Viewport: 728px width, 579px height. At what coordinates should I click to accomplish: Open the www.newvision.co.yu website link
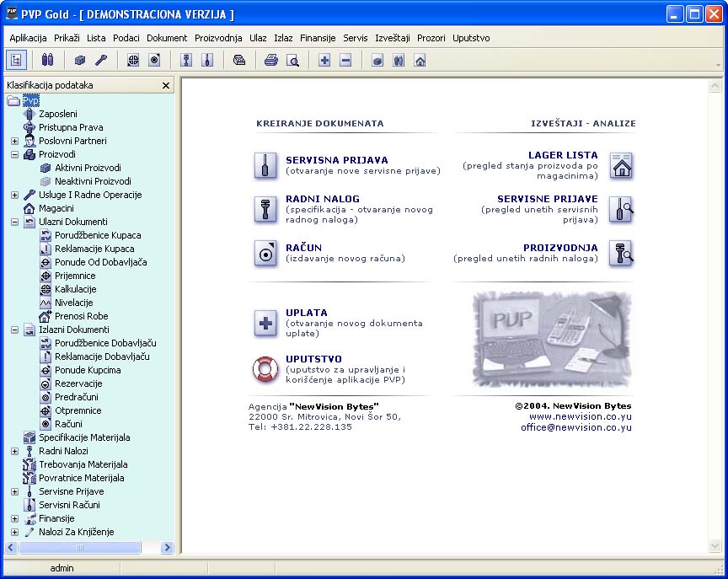tap(580, 416)
